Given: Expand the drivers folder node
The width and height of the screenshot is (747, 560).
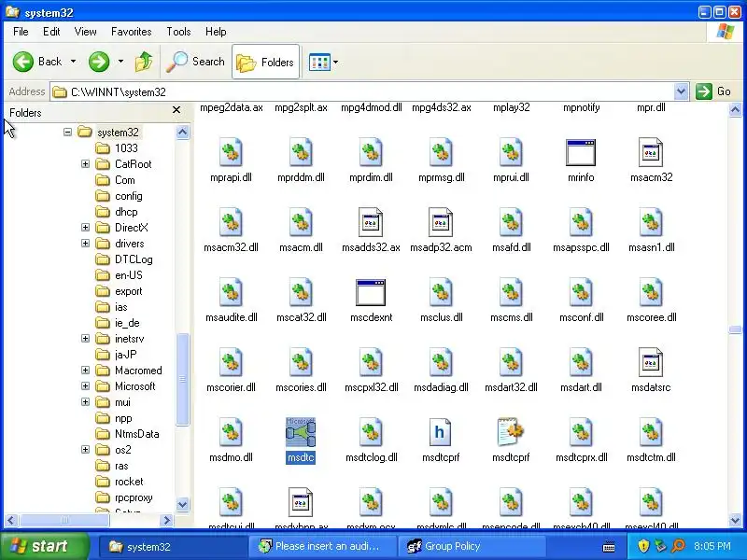Looking at the screenshot, I should tap(85, 244).
